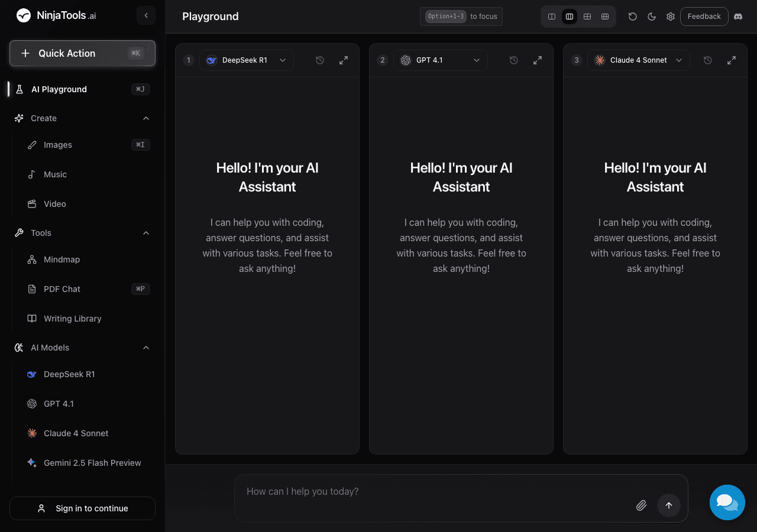Click the AI Models heading label
Image resolution: width=757 pixels, height=532 pixels.
tap(50, 348)
